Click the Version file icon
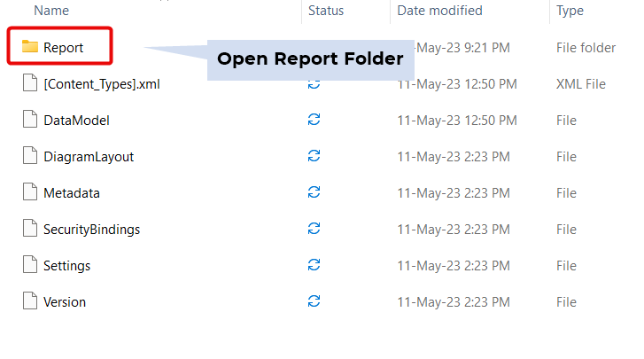 tap(30, 302)
